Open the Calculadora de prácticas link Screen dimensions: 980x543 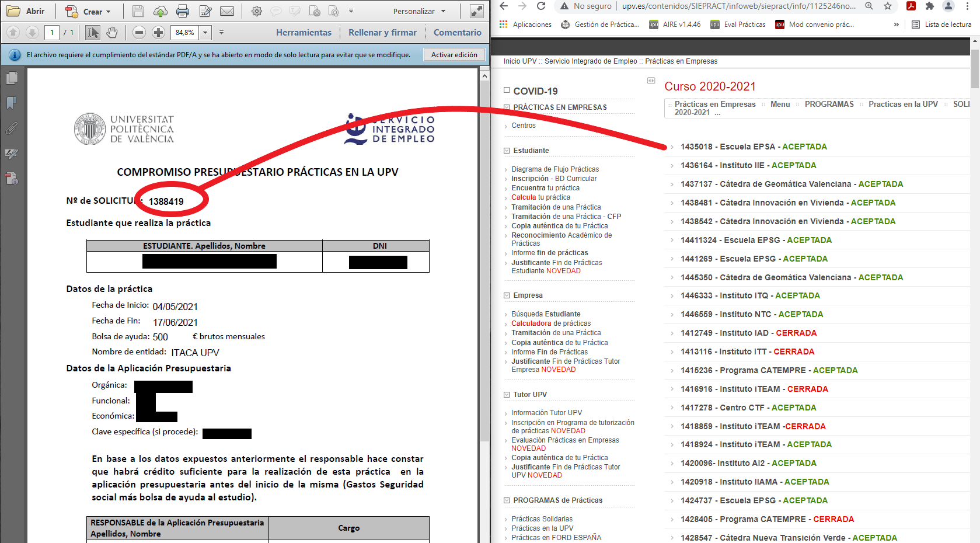531,323
